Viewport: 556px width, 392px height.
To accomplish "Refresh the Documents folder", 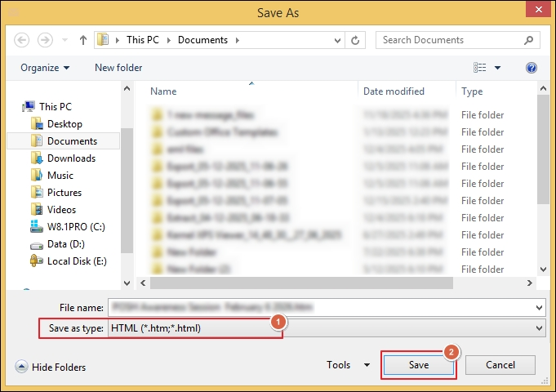I will coord(355,41).
